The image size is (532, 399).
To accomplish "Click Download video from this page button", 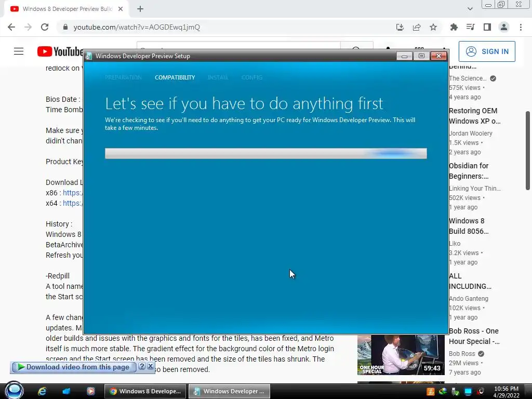I will 74,367.
